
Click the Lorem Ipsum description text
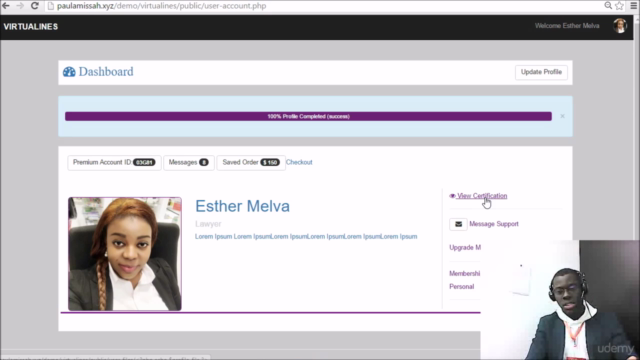(306, 236)
